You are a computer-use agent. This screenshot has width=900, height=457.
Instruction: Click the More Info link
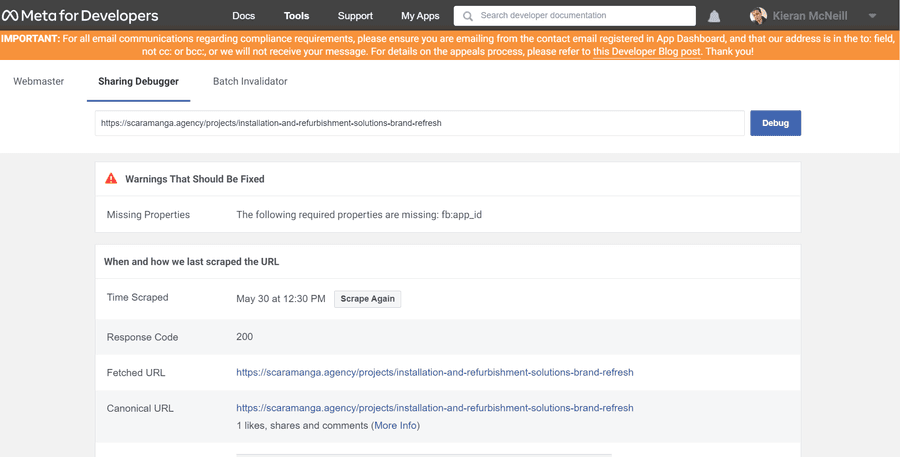[395, 426]
